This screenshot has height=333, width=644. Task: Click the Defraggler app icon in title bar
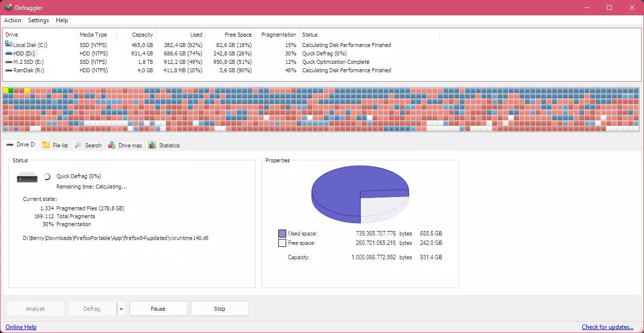pyautogui.click(x=8, y=7)
